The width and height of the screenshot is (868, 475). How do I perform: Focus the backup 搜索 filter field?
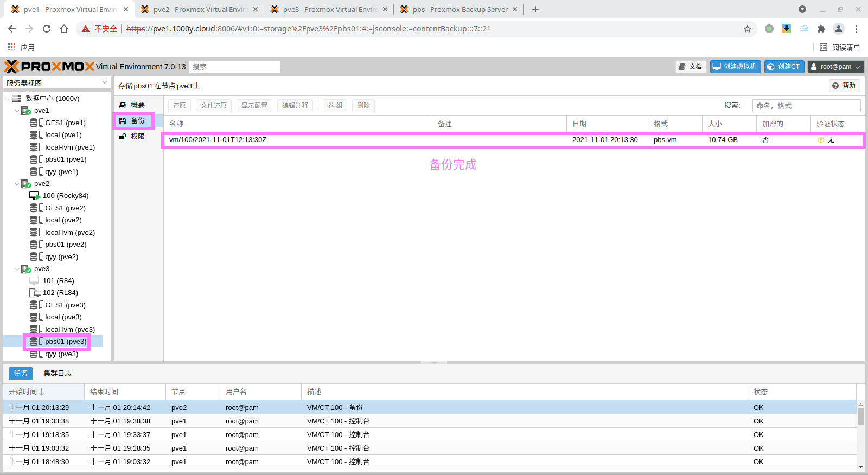tap(806, 106)
